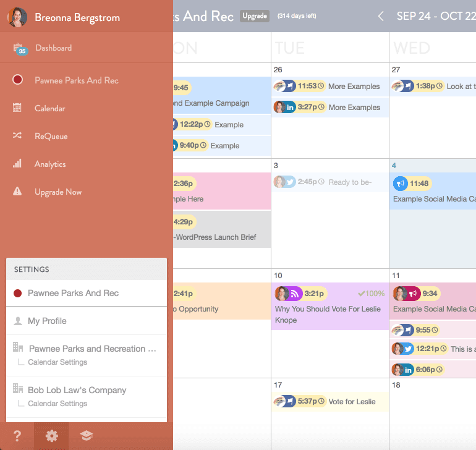
Task: Select My Profile in Settings menu
Action: [x=47, y=321]
